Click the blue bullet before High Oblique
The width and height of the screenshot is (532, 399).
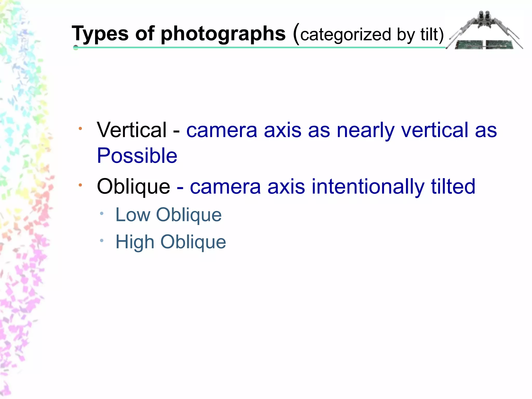tap(102, 241)
